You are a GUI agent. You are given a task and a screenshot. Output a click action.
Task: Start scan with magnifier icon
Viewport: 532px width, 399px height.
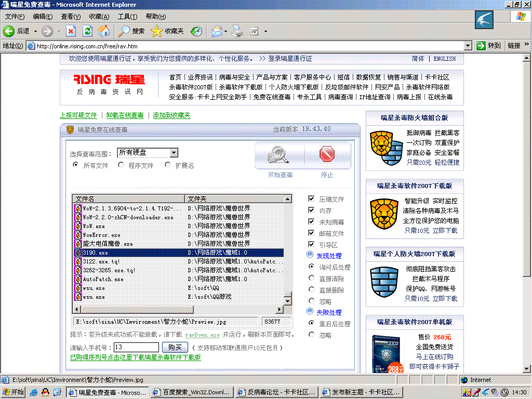point(278,154)
